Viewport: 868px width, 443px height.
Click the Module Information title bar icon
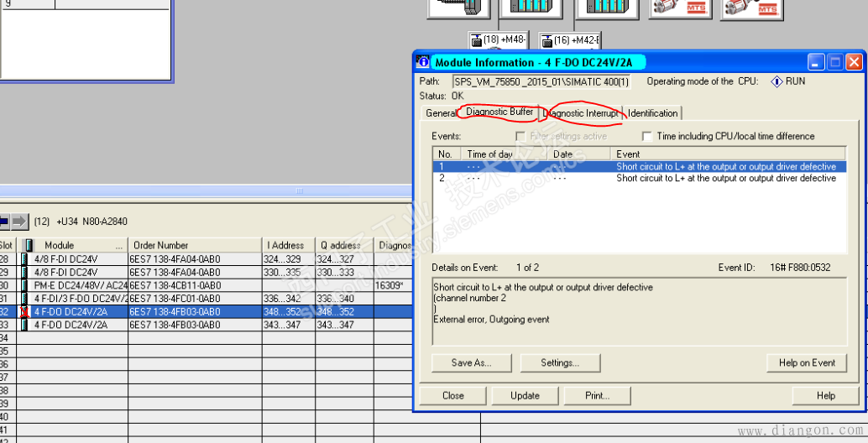[x=424, y=62]
